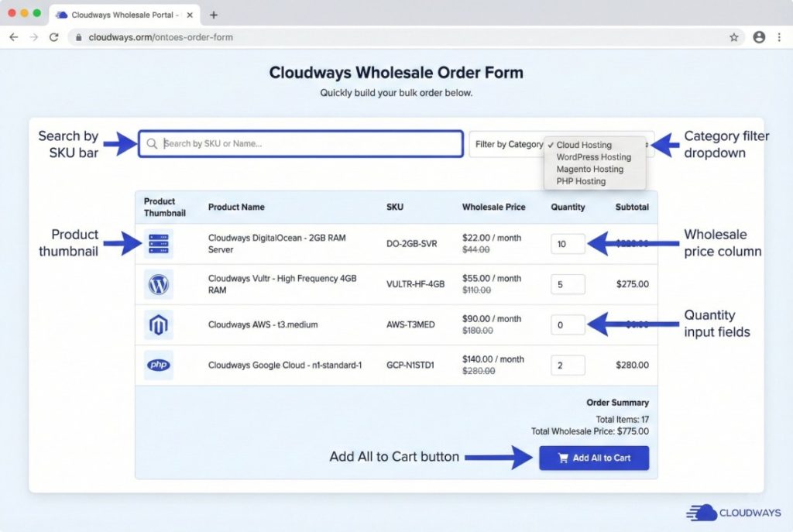Image resolution: width=793 pixels, height=532 pixels.
Task: Click the lock icon in the address bar
Action: pos(78,37)
